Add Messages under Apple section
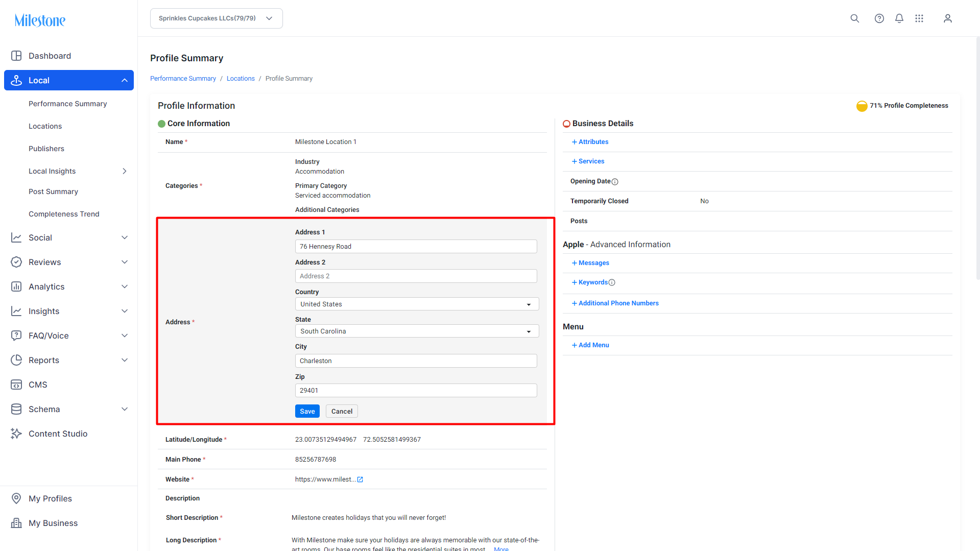Viewport: 980px width, 551px height. 590,263
